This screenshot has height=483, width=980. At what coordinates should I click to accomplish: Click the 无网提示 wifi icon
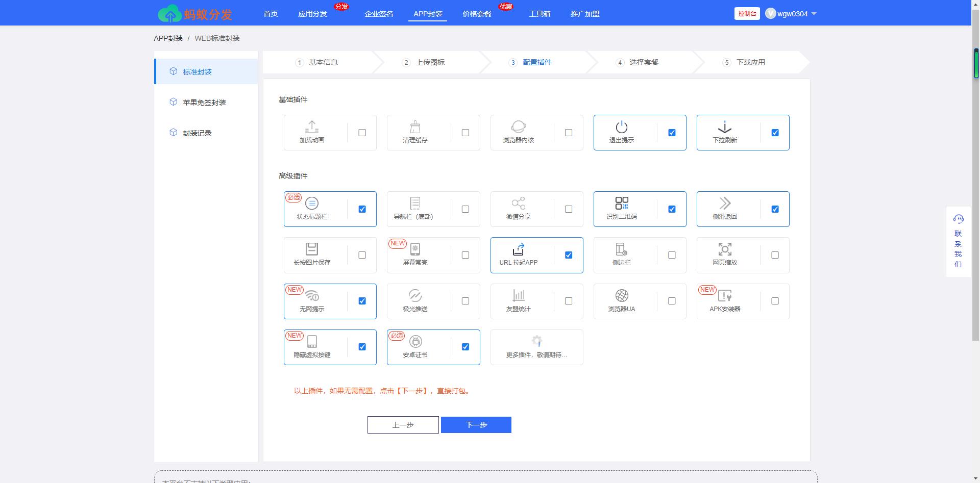(x=312, y=295)
